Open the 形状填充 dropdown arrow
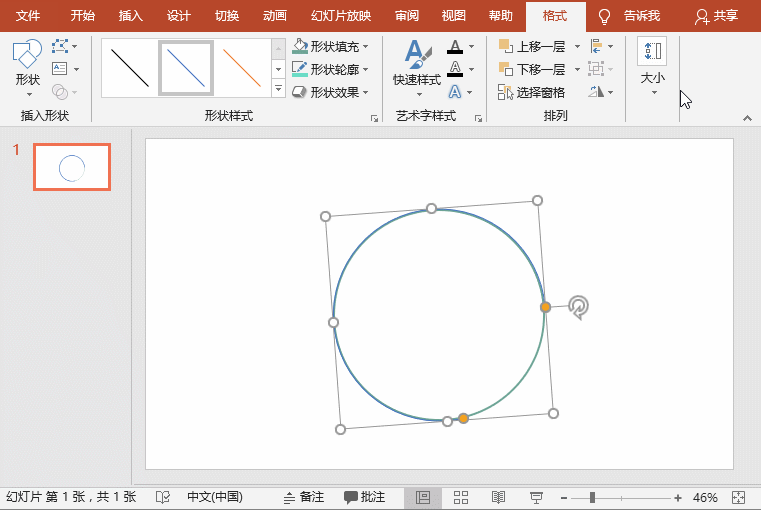Screen dimensions: 761x510 pyautogui.click(x=365, y=47)
